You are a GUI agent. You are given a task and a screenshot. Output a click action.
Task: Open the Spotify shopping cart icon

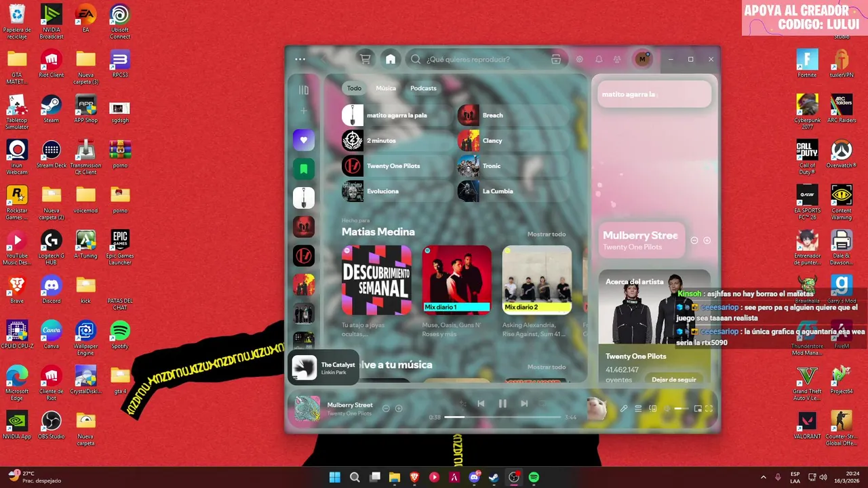(366, 59)
